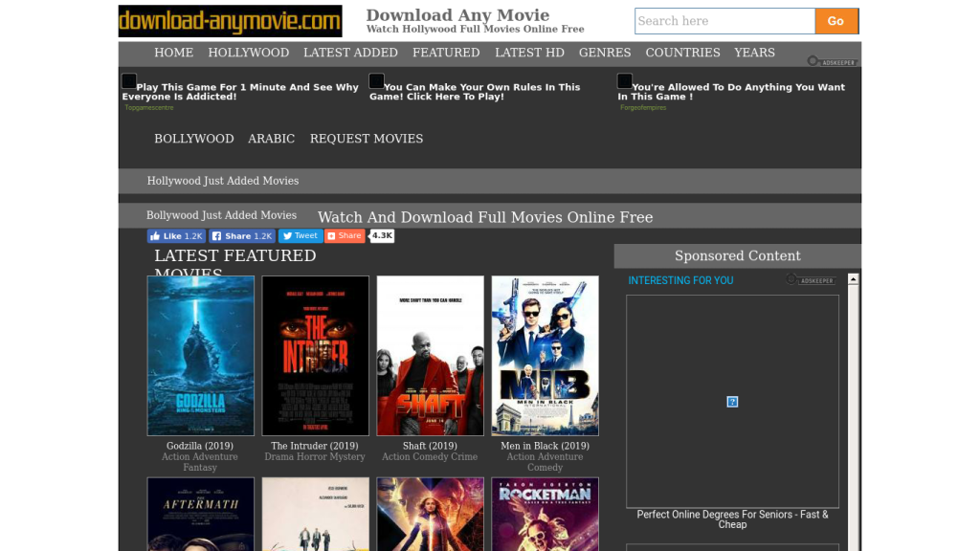Open the Godzilla (2019) movie link
The width and height of the screenshot is (980, 551).
pos(201,446)
